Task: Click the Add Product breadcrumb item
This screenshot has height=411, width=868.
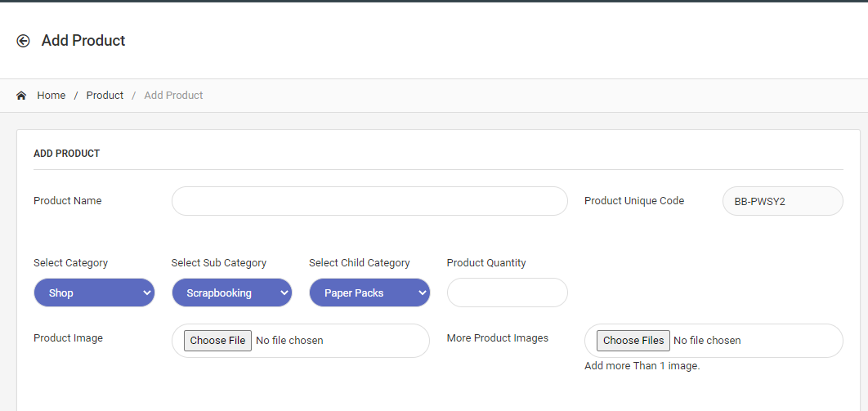Action: click(173, 96)
